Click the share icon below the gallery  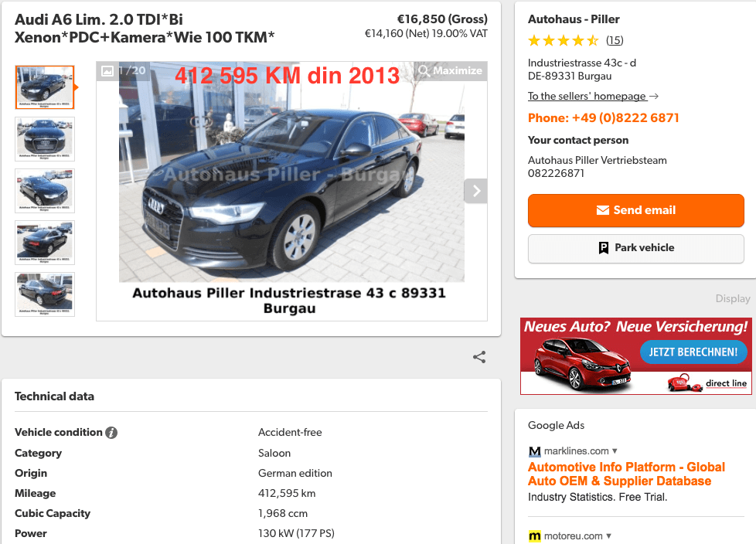(x=479, y=357)
